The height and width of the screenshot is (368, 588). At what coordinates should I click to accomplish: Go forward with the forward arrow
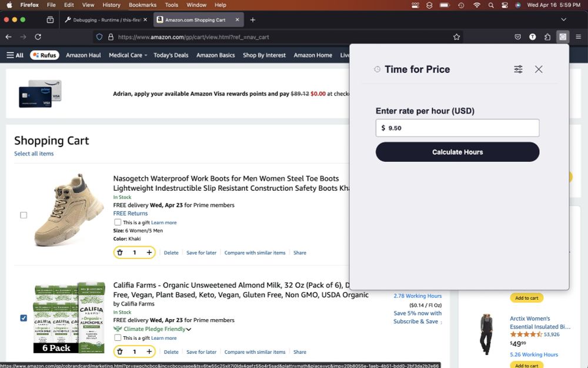coord(24,37)
